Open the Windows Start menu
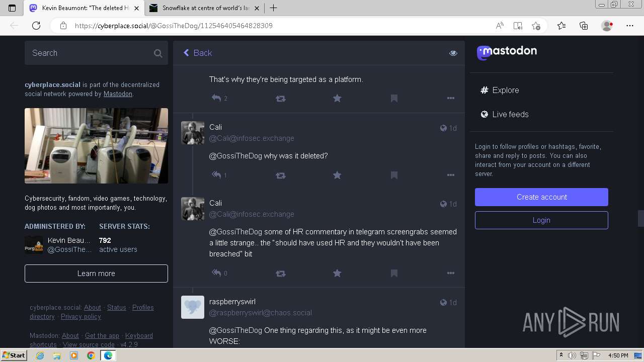 pyautogui.click(x=14, y=355)
